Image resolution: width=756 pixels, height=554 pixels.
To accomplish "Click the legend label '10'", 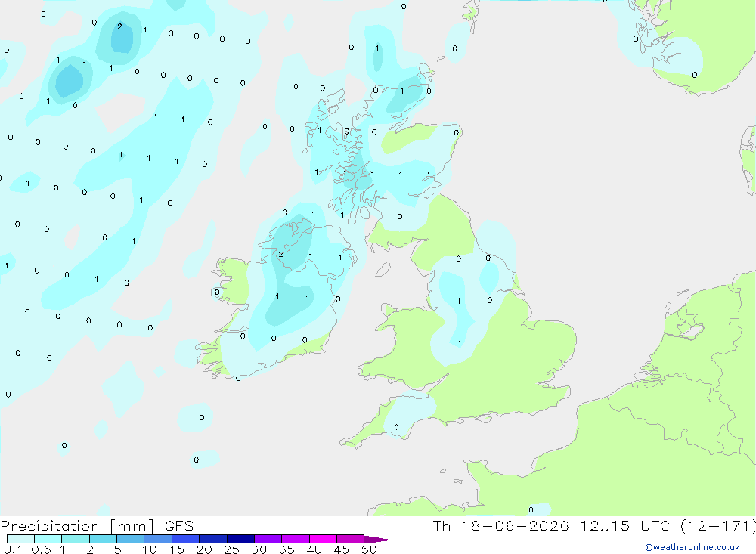I will point(150,549).
